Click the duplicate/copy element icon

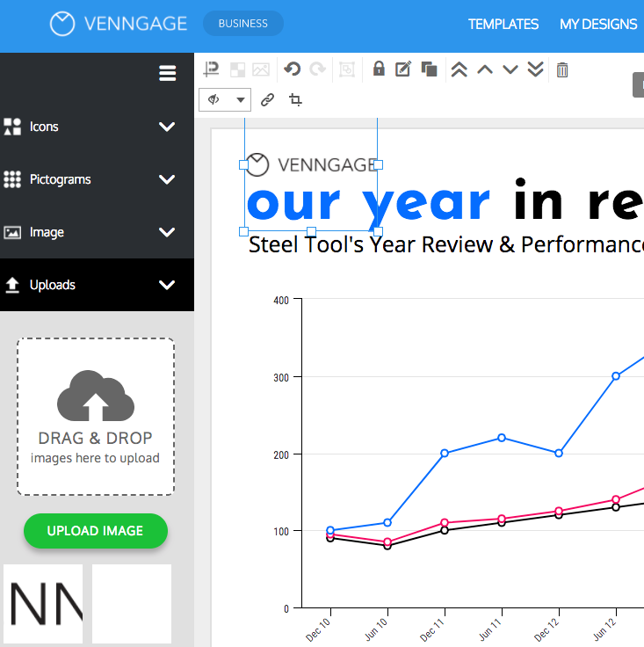tap(430, 69)
